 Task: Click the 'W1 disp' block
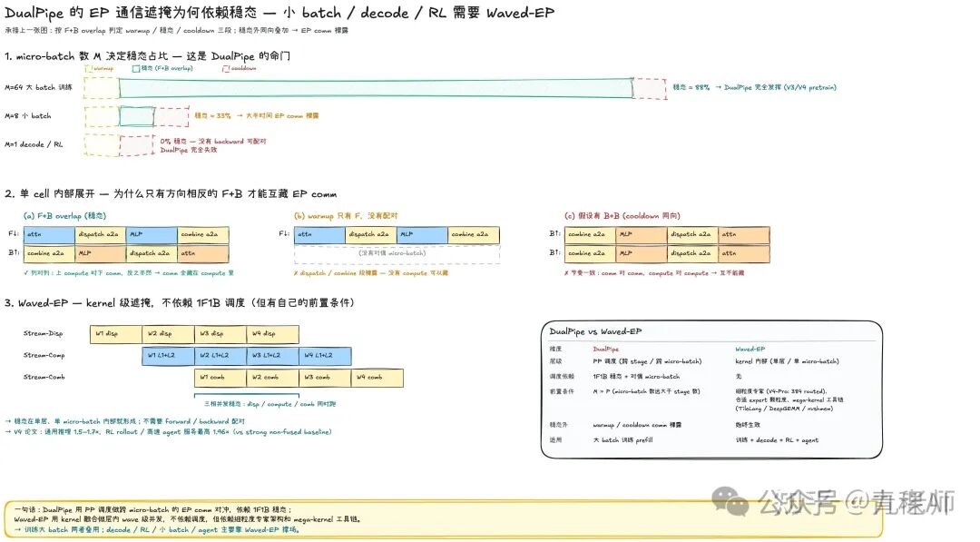pos(116,334)
